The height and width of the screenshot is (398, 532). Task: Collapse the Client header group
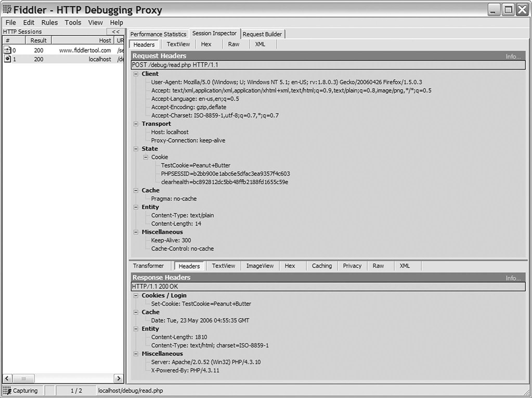pos(136,74)
